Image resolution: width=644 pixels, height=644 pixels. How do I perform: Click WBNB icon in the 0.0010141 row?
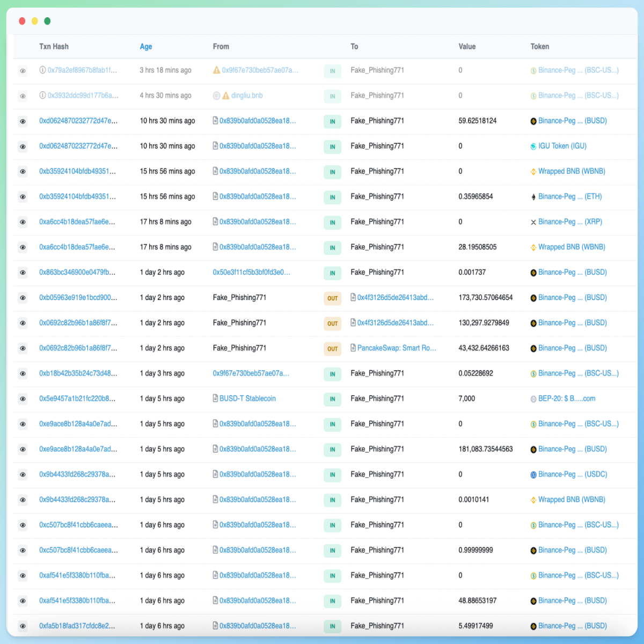pos(533,500)
